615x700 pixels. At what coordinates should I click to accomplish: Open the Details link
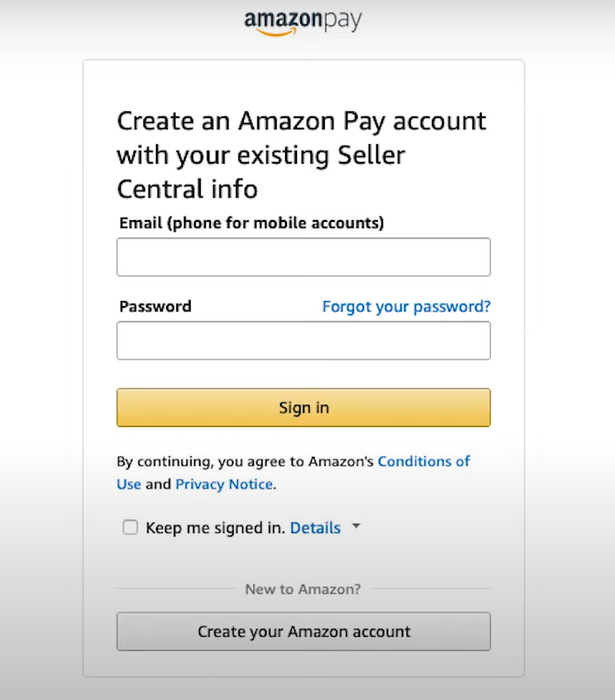pos(316,528)
